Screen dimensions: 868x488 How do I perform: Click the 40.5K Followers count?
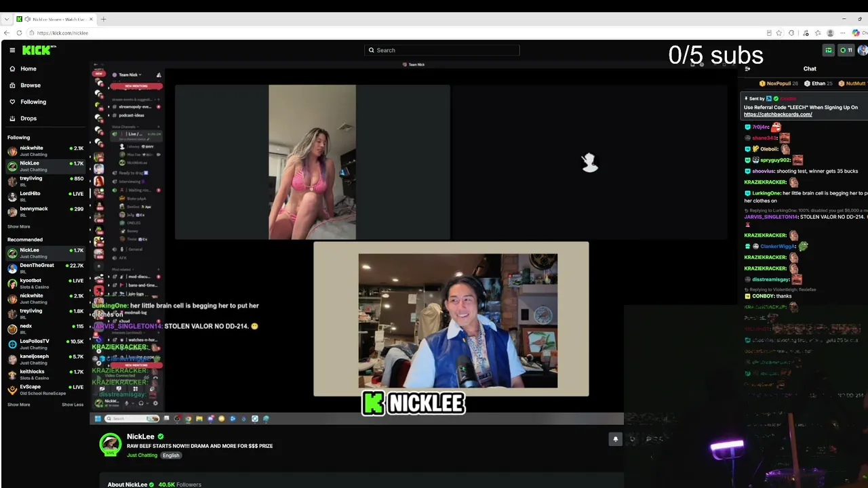[x=180, y=485]
